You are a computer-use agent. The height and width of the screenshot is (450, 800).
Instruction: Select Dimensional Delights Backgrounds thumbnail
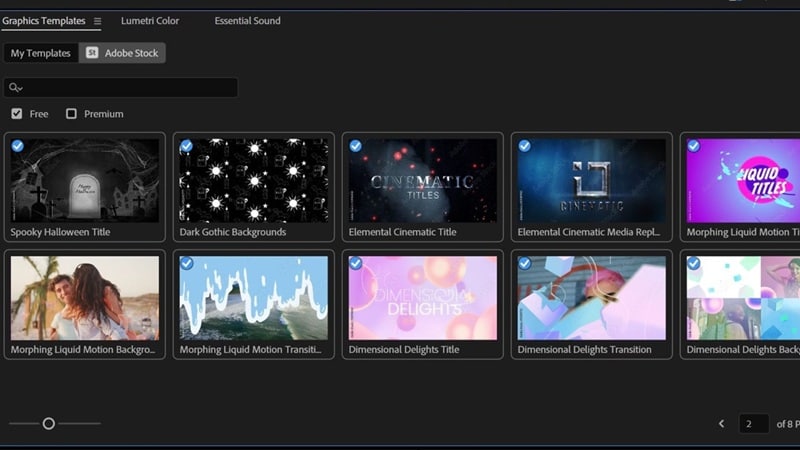(x=743, y=298)
